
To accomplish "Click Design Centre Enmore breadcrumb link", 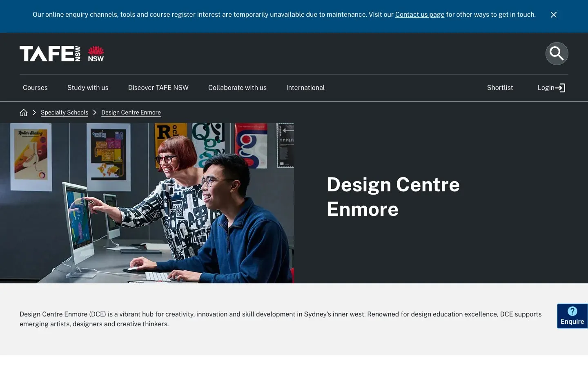I will [131, 112].
